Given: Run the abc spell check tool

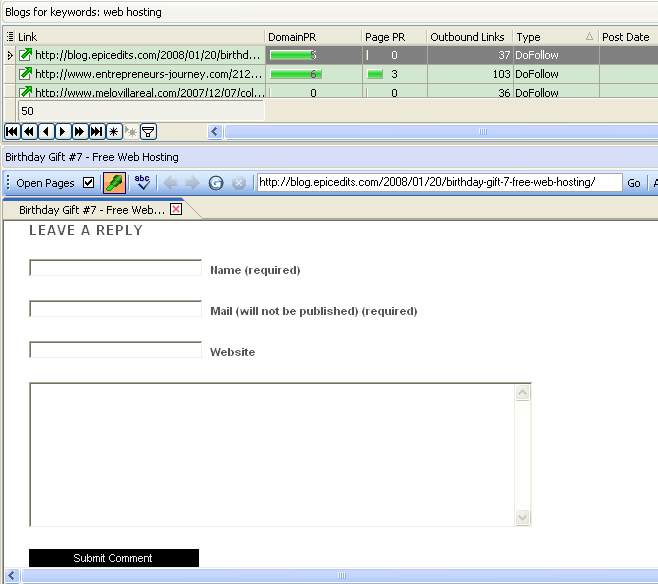Looking at the screenshot, I should tap(142, 183).
